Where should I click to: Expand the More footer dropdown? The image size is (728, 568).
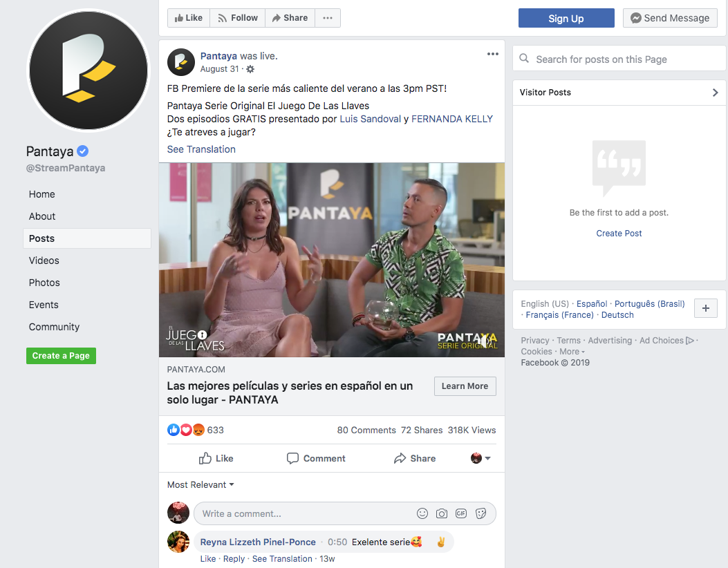click(x=572, y=352)
